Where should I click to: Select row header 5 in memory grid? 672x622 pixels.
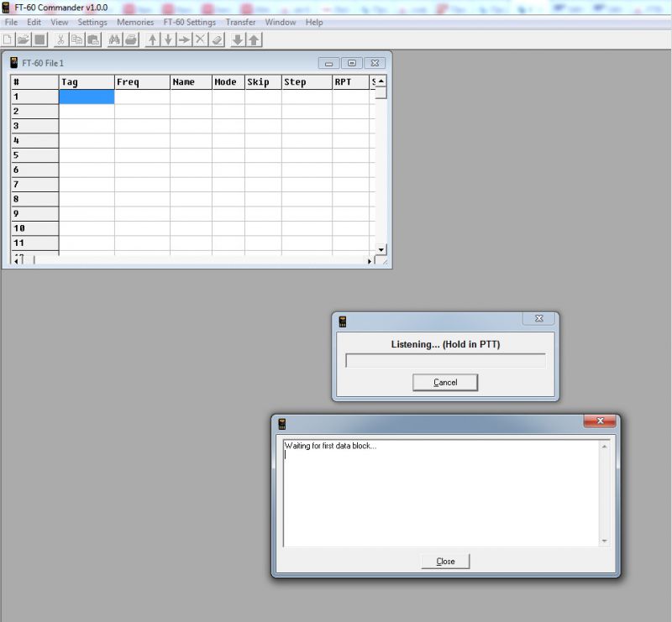(x=34, y=155)
